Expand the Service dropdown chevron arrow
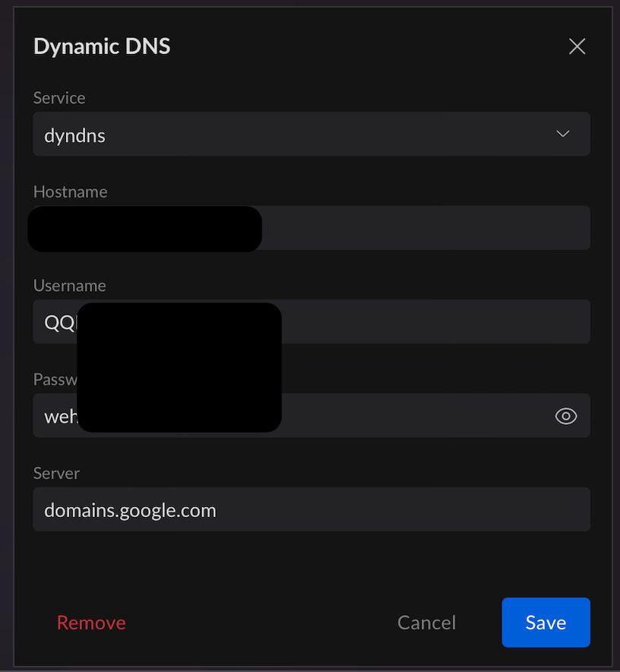620x672 pixels. (x=563, y=134)
